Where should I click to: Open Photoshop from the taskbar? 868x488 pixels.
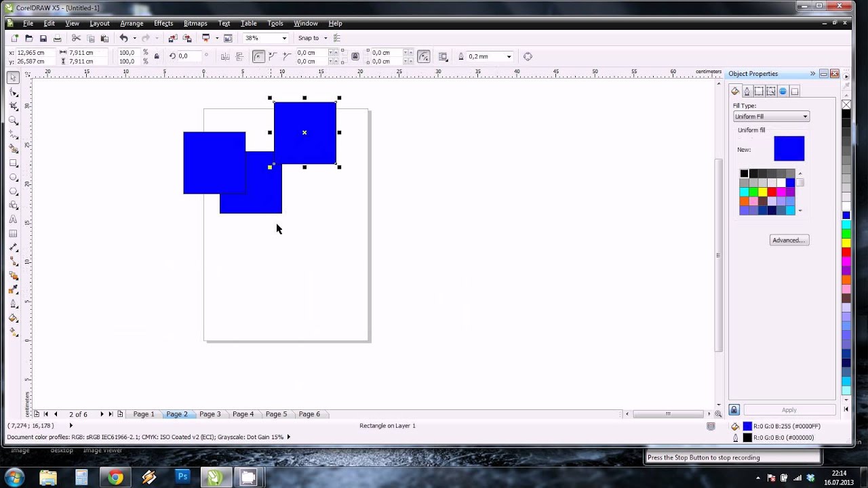point(182,476)
